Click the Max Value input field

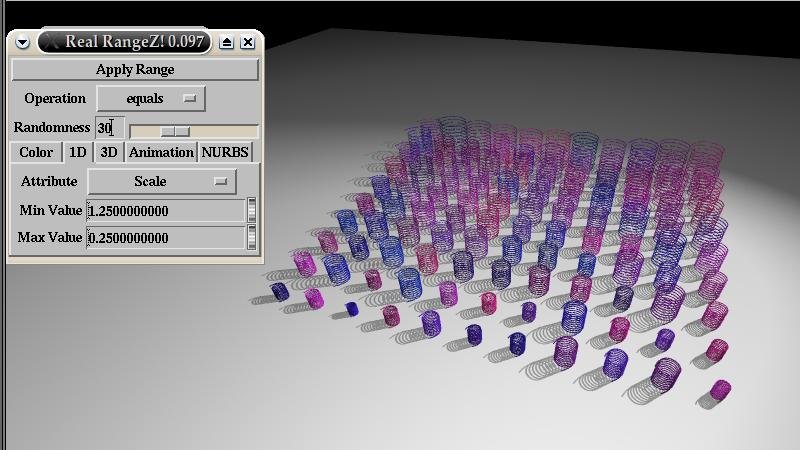166,238
